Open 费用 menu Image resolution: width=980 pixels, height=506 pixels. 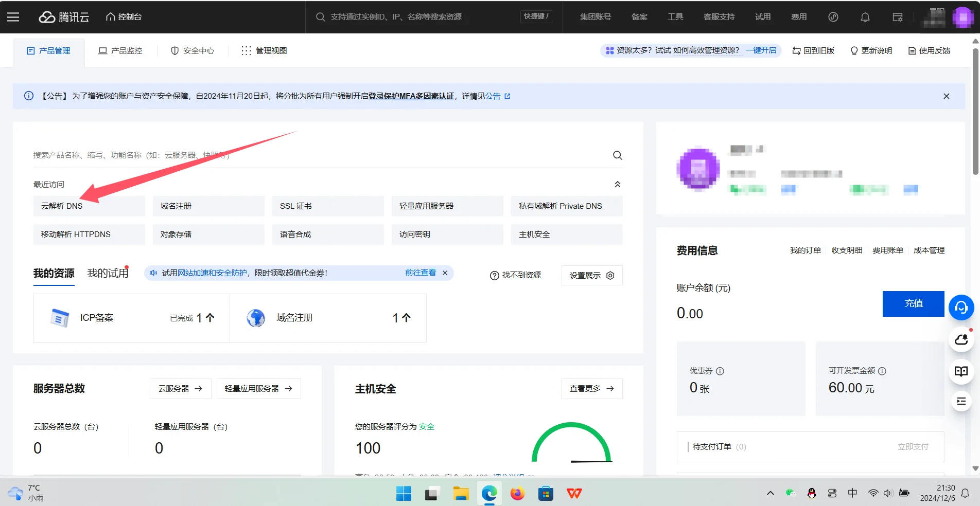799,17
